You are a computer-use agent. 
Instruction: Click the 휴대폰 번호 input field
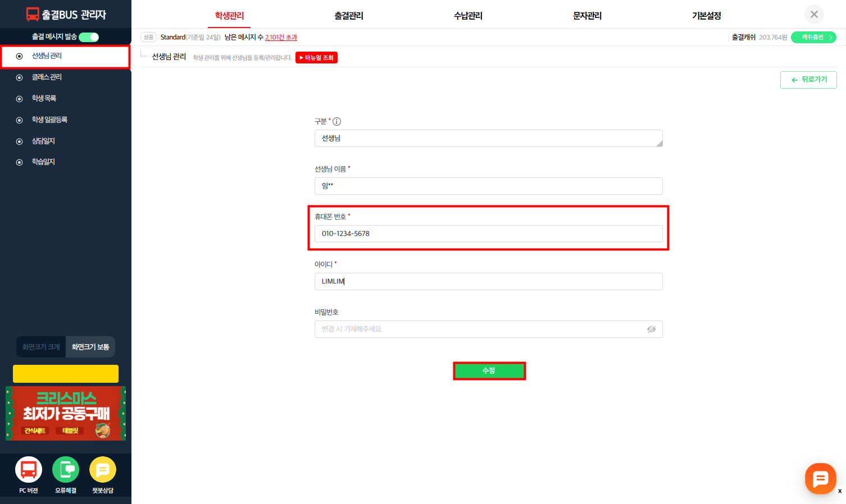point(488,234)
